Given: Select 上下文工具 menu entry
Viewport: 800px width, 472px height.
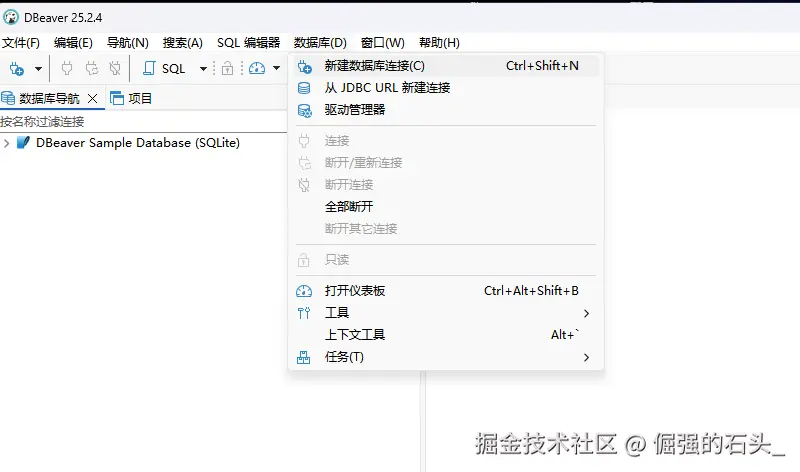Looking at the screenshot, I should (x=445, y=335).
